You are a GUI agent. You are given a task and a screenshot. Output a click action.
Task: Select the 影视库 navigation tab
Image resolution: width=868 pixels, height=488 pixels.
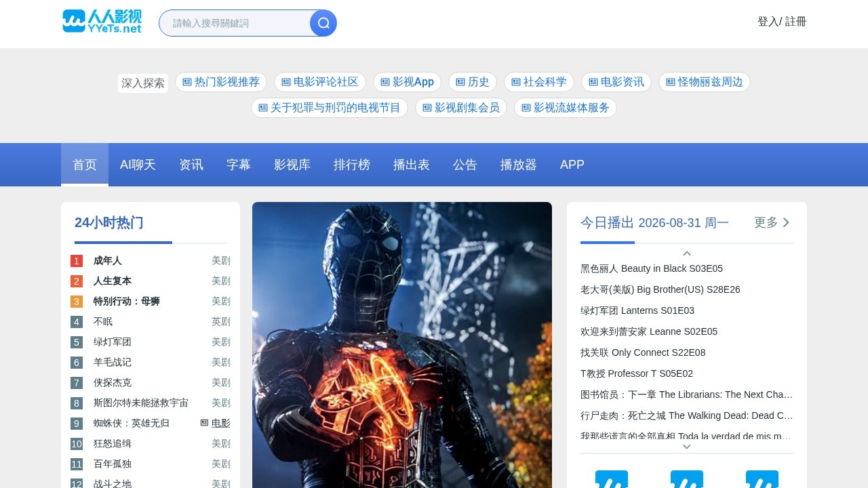tap(292, 165)
